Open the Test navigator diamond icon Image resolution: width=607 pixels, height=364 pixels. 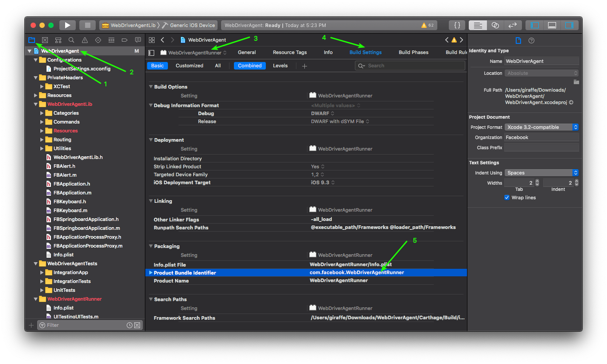point(98,40)
